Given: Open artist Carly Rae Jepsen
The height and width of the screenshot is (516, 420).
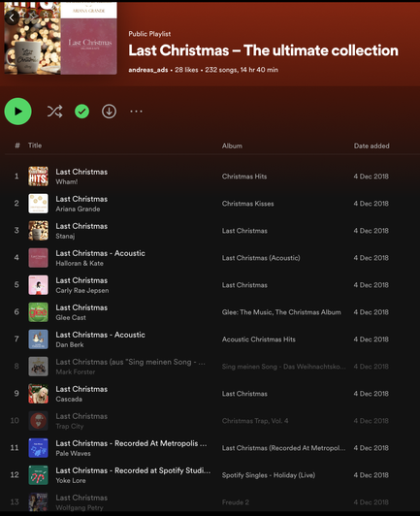Looking at the screenshot, I should [x=82, y=290].
